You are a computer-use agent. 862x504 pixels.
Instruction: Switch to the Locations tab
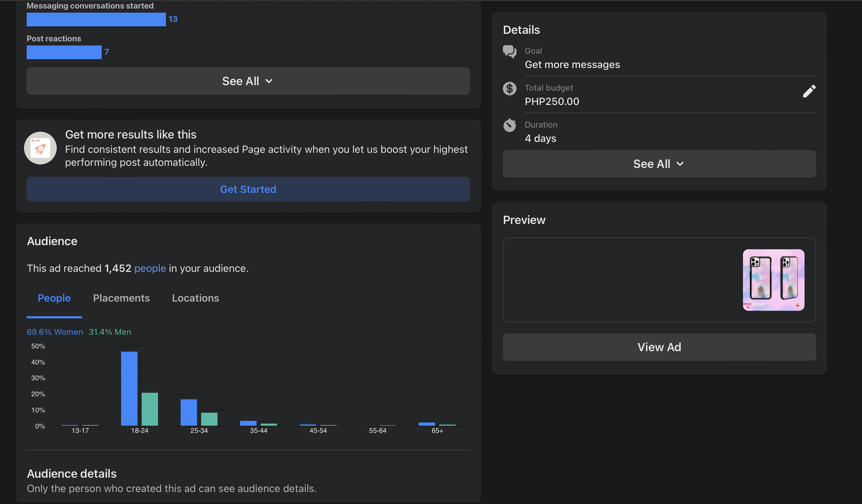click(195, 298)
